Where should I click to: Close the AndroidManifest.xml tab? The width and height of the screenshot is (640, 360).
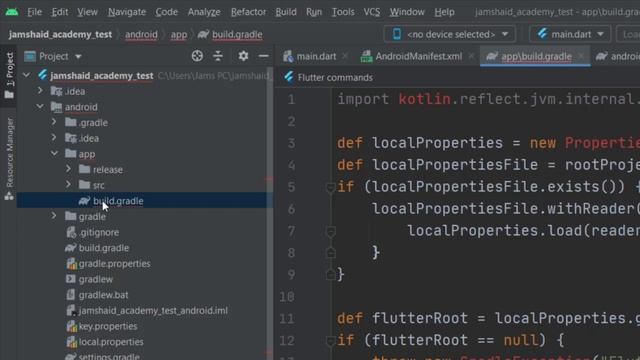(471, 56)
